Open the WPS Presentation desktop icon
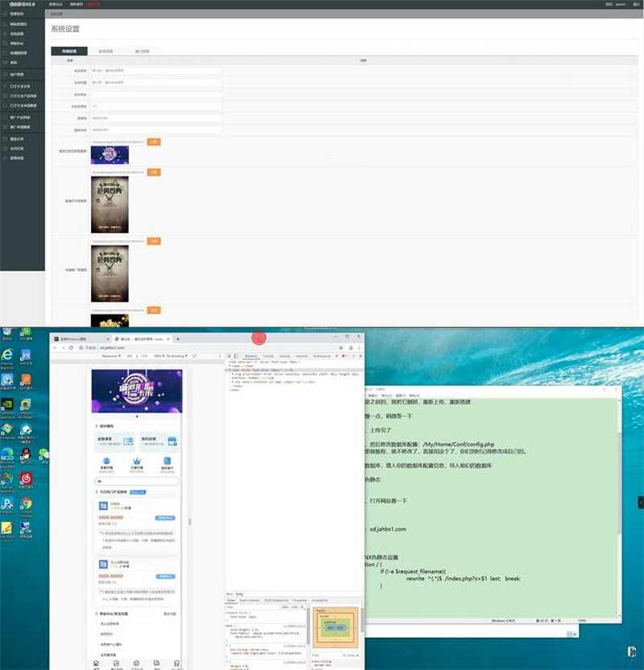Screen dimensions: 644x670 tap(26, 381)
